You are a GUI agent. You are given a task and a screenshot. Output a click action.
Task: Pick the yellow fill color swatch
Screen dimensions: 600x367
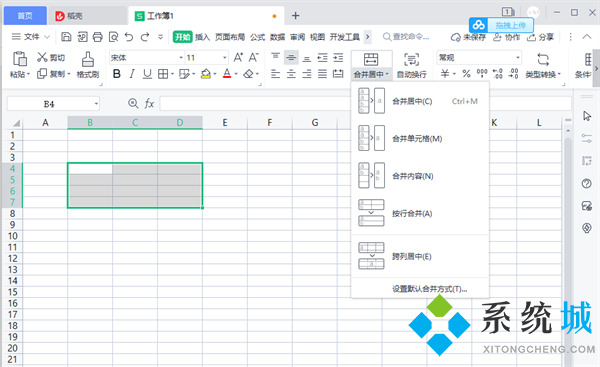tap(206, 73)
